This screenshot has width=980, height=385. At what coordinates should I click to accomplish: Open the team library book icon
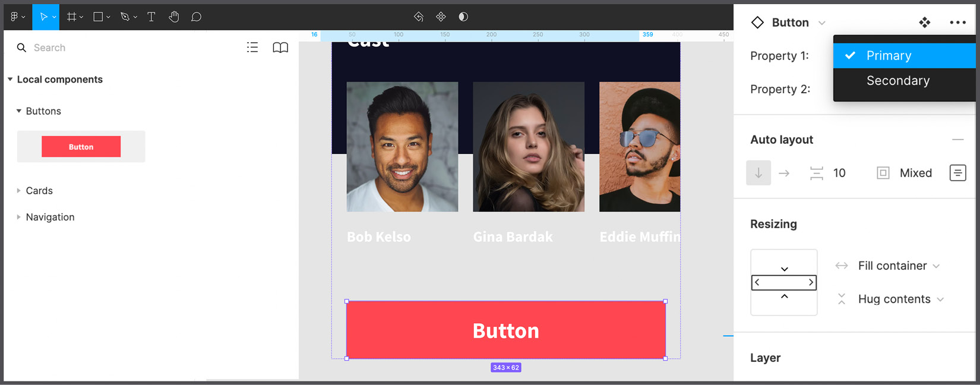pyautogui.click(x=280, y=48)
